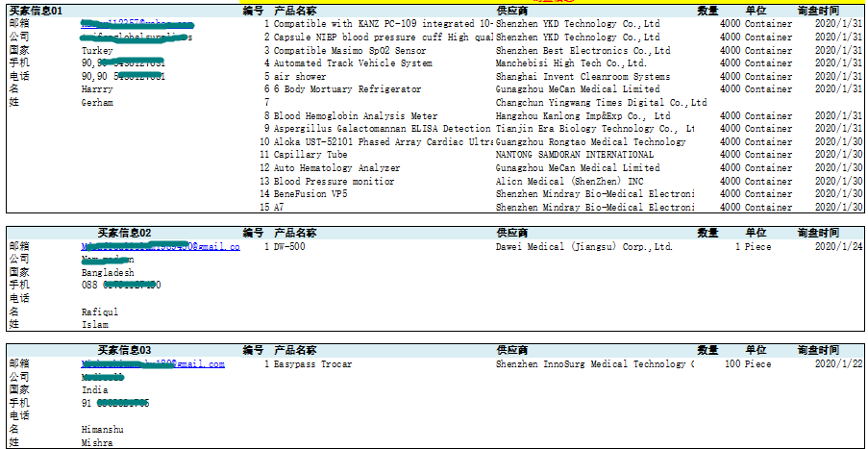Select the 2020/1/24 inquiry date cell

[838, 247]
